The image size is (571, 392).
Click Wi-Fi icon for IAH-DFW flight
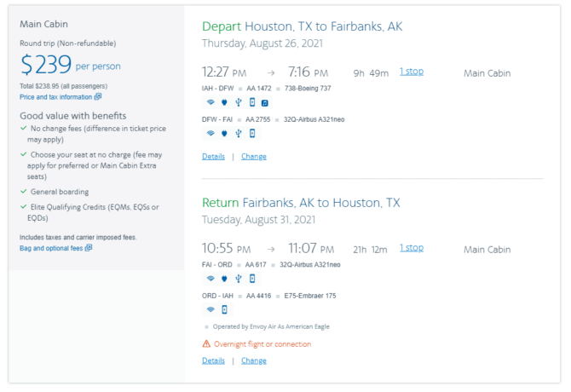(211, 102)
